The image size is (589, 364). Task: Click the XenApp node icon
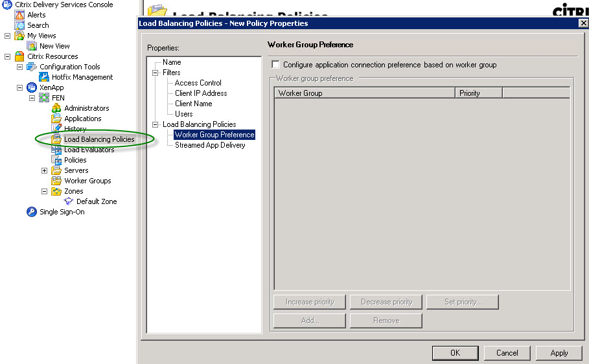click(32, 87)
